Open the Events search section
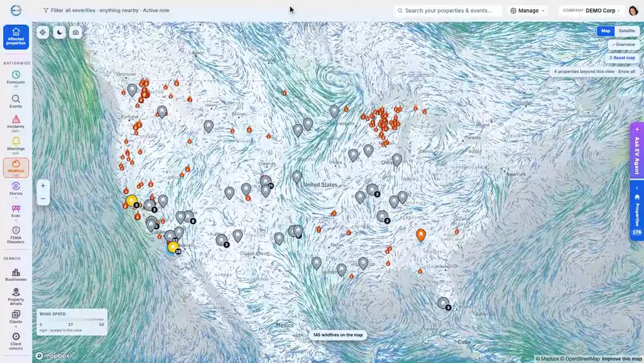644x363 pixels. (16, 101)
